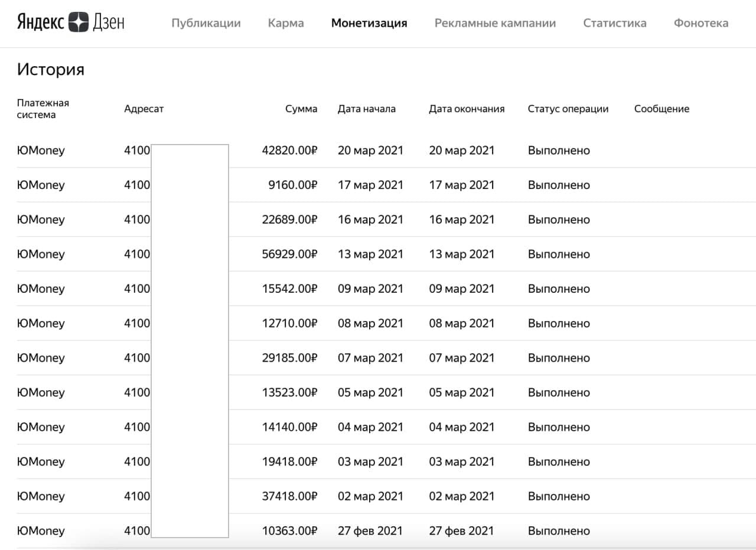The height and width of the screenshot is (550, 756).
Task: Select the Монетизация tab
Action: click(369, 23)
